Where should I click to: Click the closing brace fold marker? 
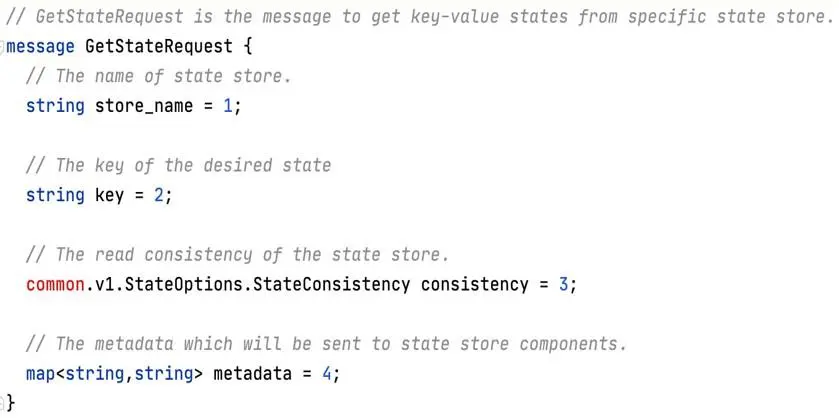pos(3,400)
